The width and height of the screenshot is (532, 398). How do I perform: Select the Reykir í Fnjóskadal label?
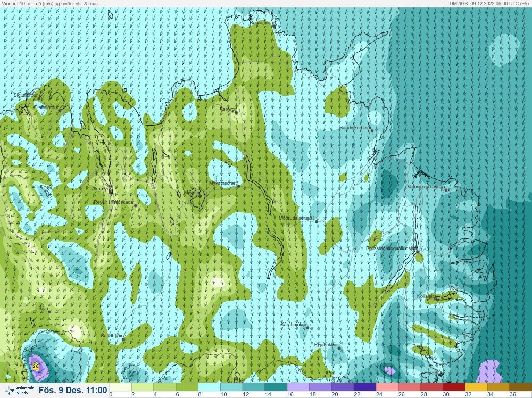click(114, 202)
